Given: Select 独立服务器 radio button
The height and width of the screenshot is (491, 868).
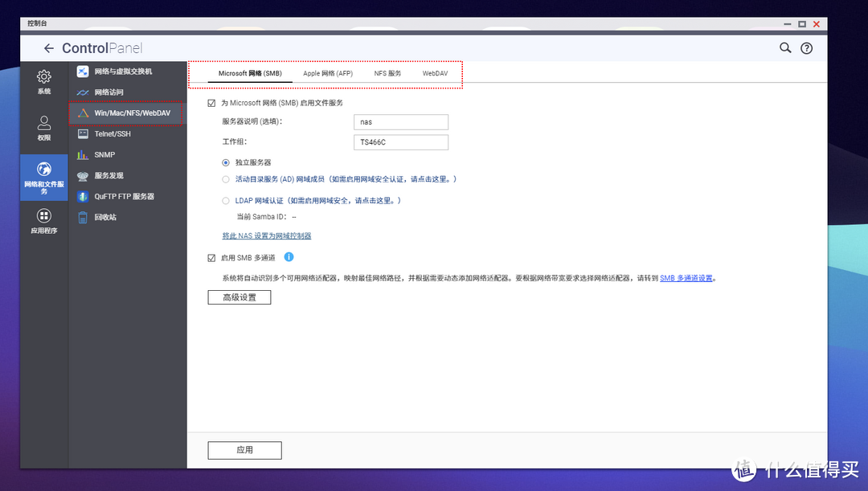Looking at the screenshot, I should (225, 163).
